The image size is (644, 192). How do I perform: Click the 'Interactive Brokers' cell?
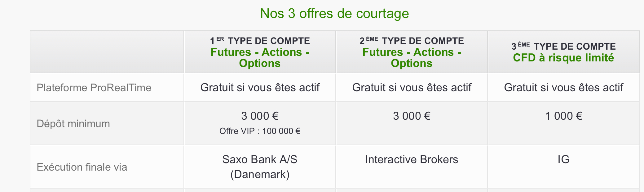[x=412, y=159]
